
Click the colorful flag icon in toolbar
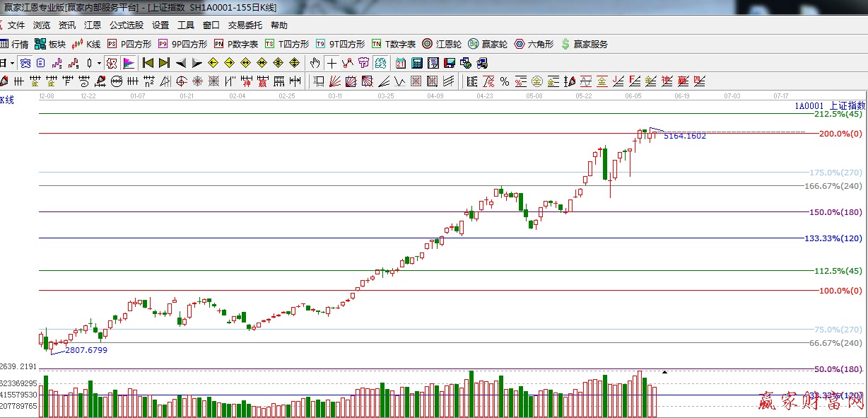click(129, 63)
